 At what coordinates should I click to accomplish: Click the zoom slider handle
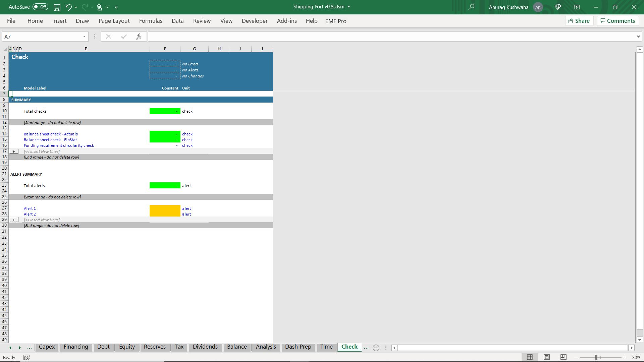[596, 357]
